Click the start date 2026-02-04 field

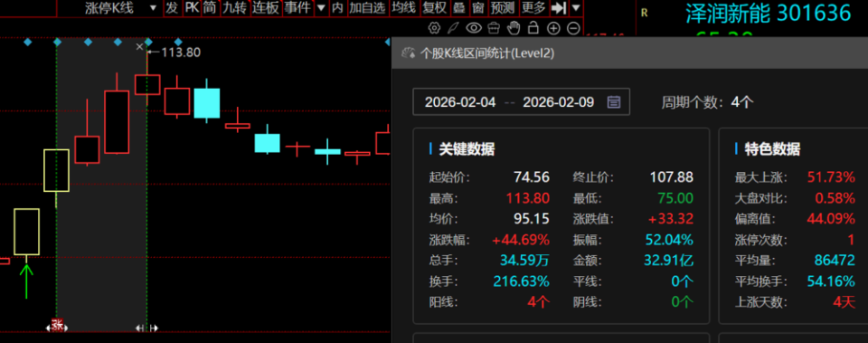tap(460, 102)
